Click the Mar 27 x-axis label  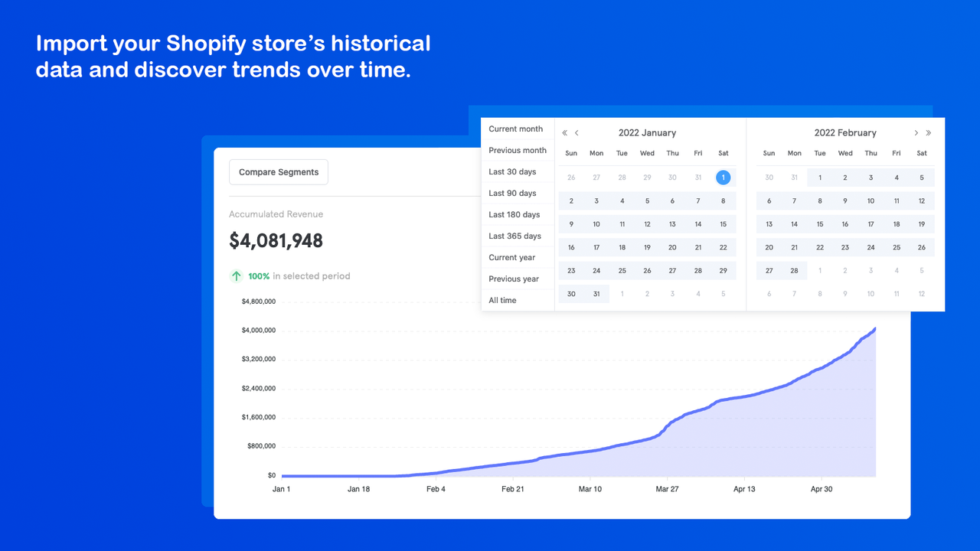click(667, 489)
